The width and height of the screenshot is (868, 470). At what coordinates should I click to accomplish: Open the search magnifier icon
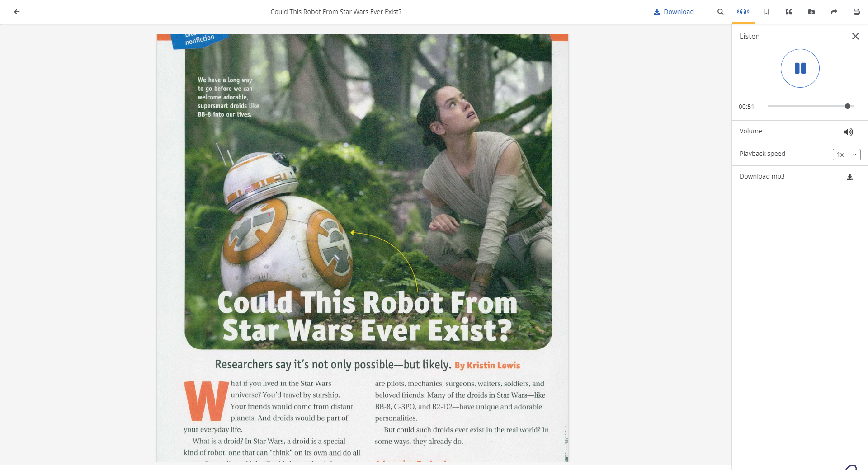click(x=721, y=12)
